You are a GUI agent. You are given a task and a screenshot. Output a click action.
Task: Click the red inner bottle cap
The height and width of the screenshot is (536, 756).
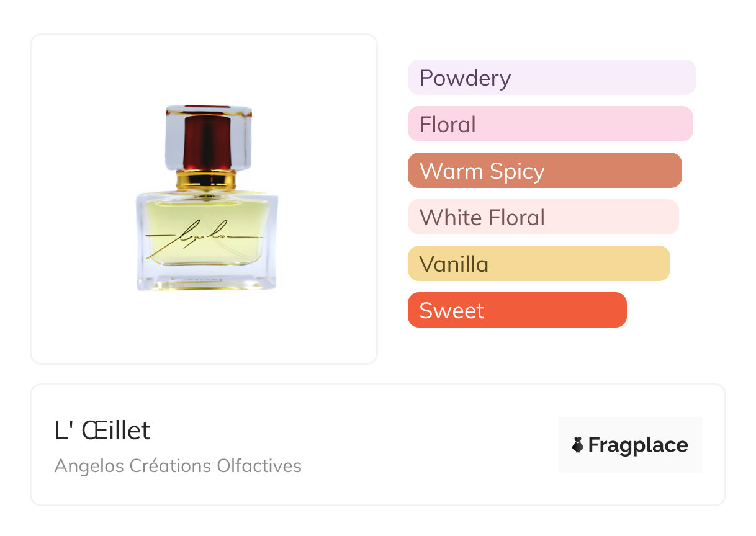point(207,144)
